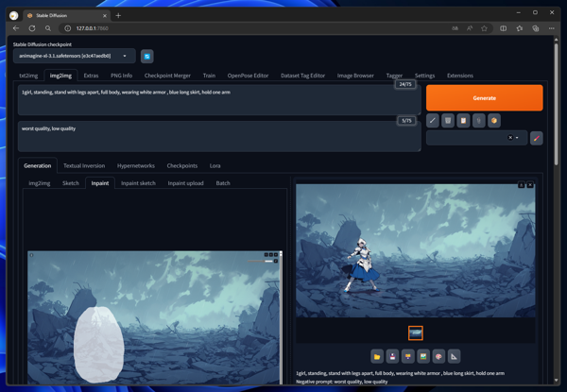The width and height of the screenshot is (567, 392).
Task: Click the orange Generate button
Action: [x=485, y=98]
